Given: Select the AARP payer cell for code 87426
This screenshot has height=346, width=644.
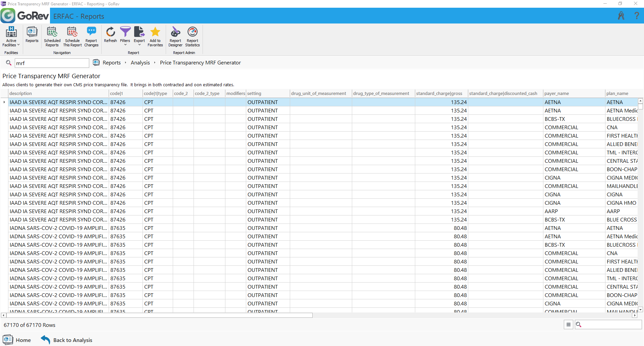Looking at the screenshot, I should tap(574, 211).
